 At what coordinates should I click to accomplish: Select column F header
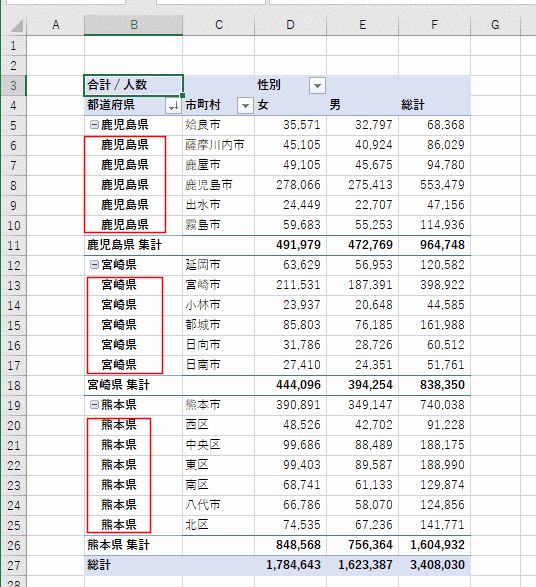(x=434, y=25)
